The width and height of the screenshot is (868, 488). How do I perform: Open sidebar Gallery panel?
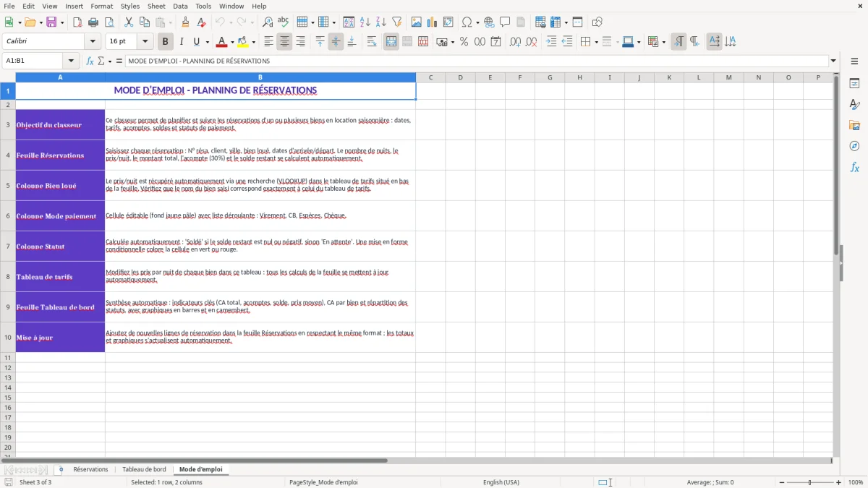pos(854,126)
